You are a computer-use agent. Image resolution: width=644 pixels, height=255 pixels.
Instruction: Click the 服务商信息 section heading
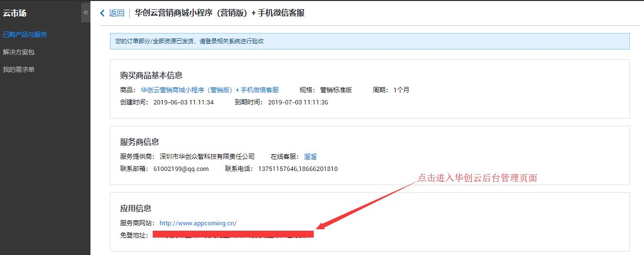(x=140, y=142)
